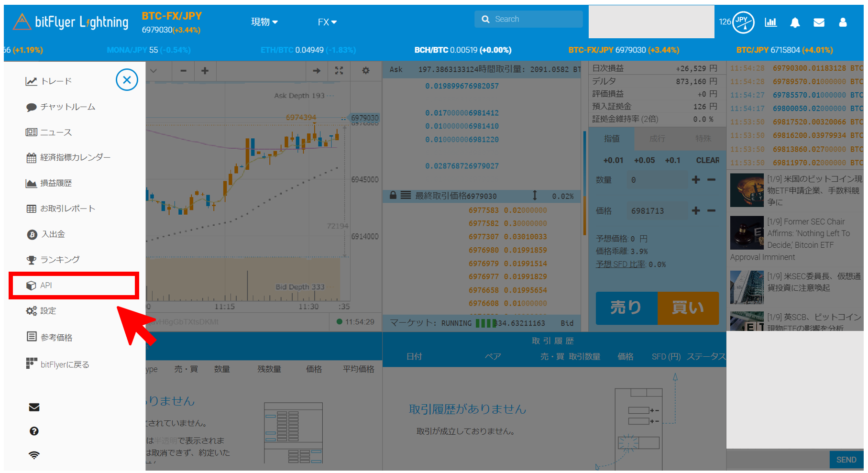Click the ETH/BTC ticker item
The image size is (868, 473).
(308, 50)
